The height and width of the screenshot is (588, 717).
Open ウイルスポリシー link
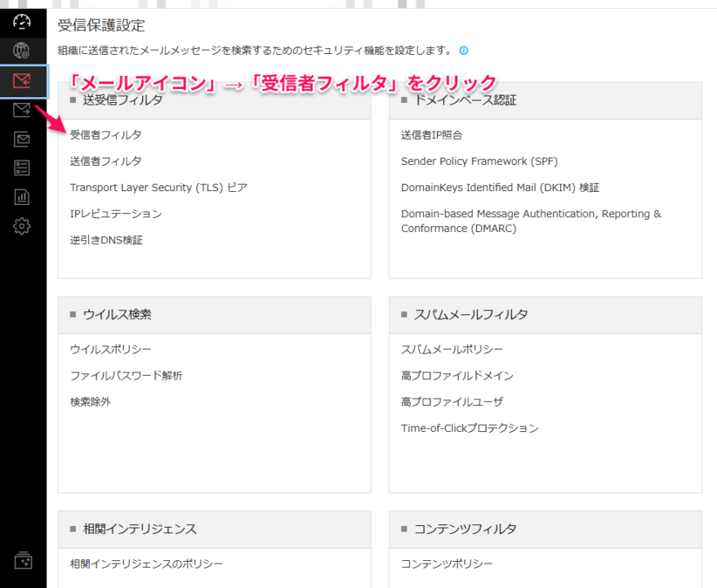111,350
